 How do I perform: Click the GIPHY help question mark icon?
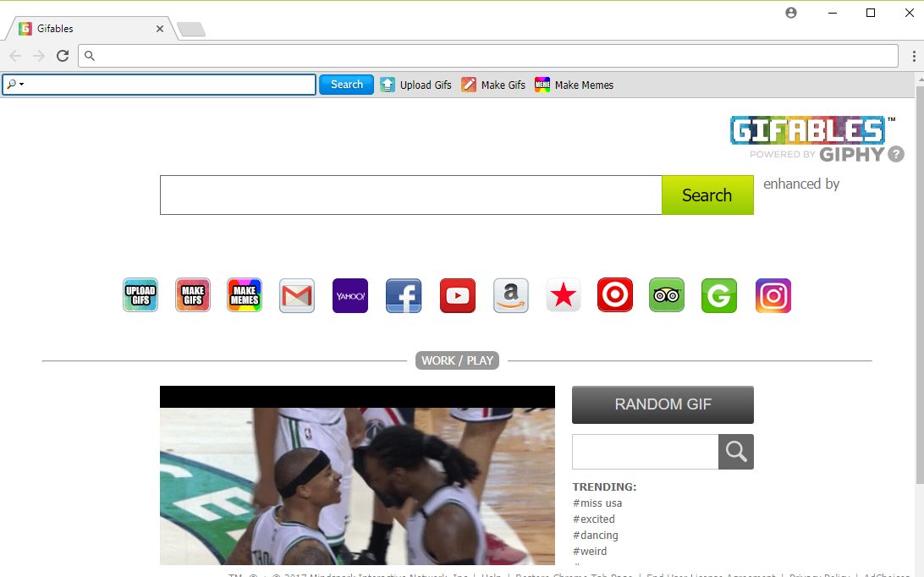[896, 154]
